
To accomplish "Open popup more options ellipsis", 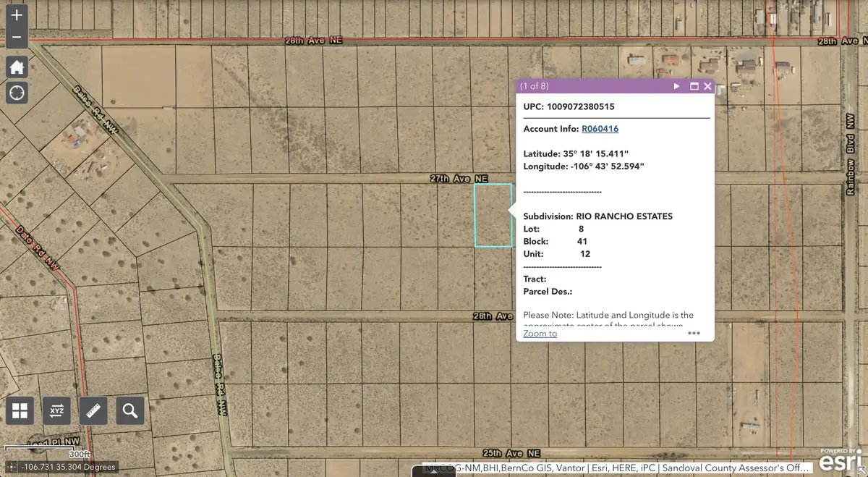I will tap(694, 334).
